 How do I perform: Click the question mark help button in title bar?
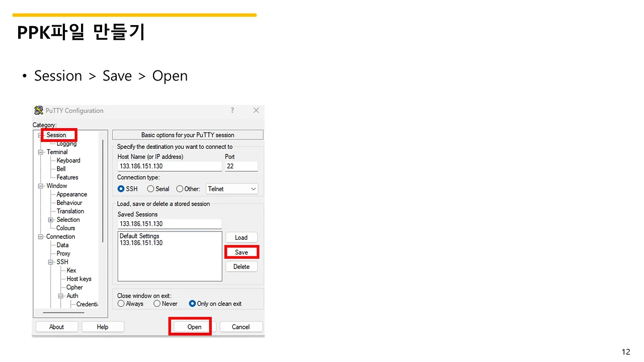point(232,111)
